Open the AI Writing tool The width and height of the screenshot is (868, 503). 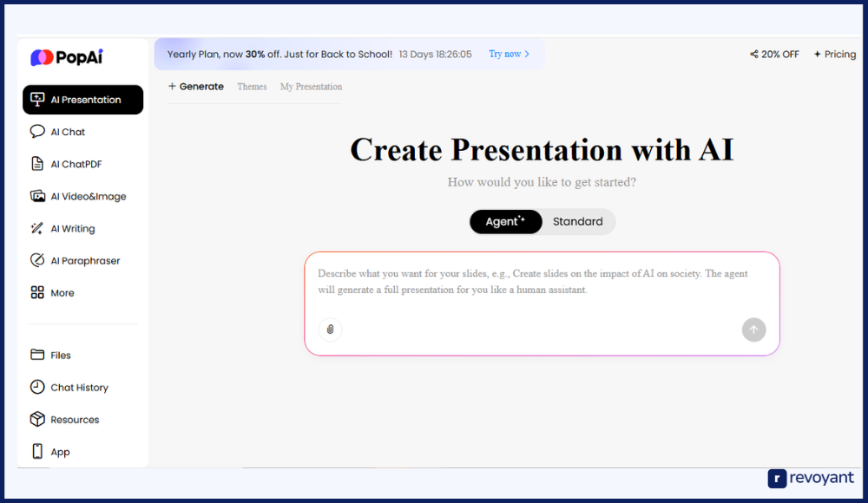click(x=72, y=229)
